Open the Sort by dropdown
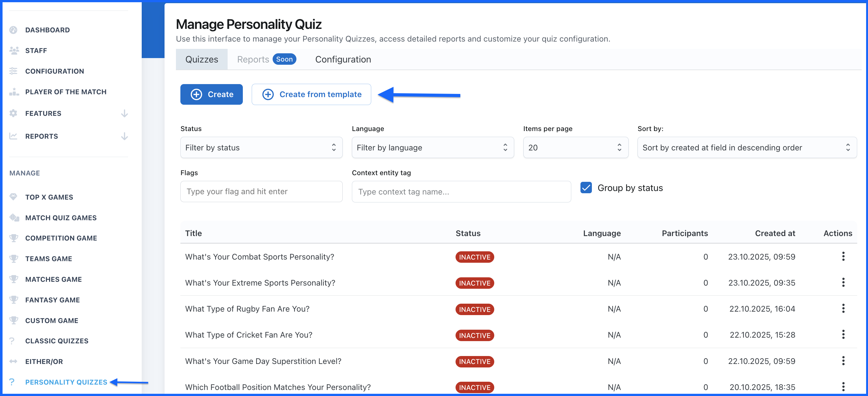Image resolution: width=868 pixels, height=396 pixels. (x=747, y=148)
